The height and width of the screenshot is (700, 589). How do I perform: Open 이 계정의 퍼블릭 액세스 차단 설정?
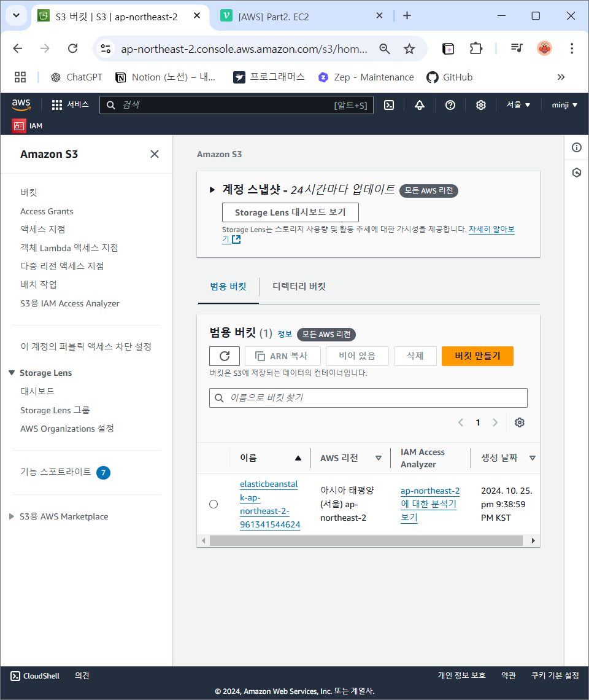(x=86, y=346)
